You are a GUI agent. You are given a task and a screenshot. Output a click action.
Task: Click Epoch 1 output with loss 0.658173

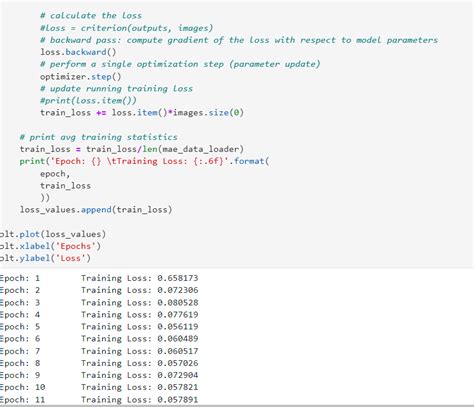(x=99, y=278)
